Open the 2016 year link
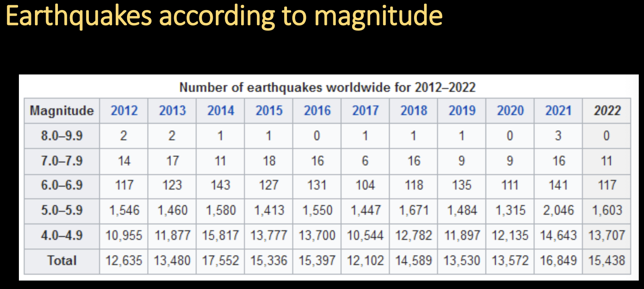 point(317,111)
